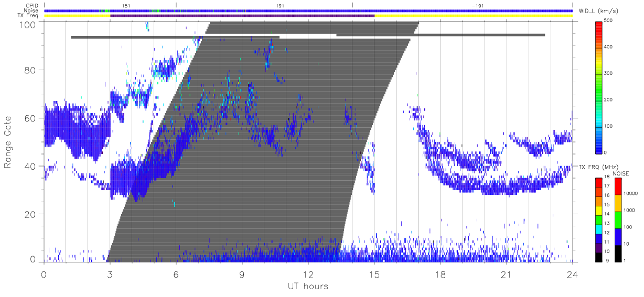
Task: Click the yellow swatch in TX FRQ legend
Action: click(599, 211)
